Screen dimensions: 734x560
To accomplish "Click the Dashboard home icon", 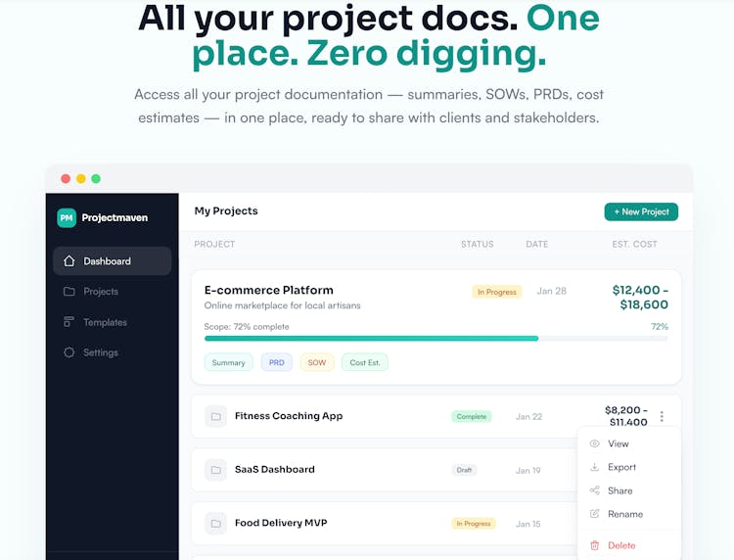I will point(69,260).
